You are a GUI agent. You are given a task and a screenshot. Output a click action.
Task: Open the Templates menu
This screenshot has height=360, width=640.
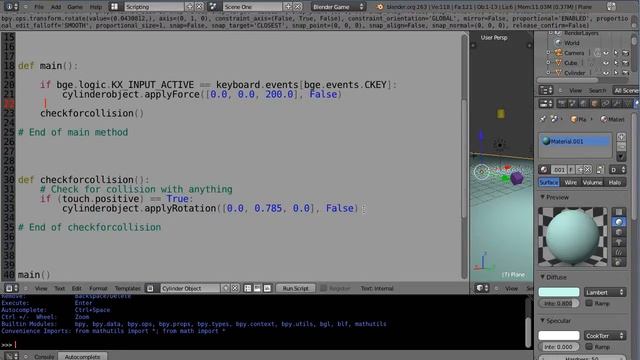coord(127,289)
